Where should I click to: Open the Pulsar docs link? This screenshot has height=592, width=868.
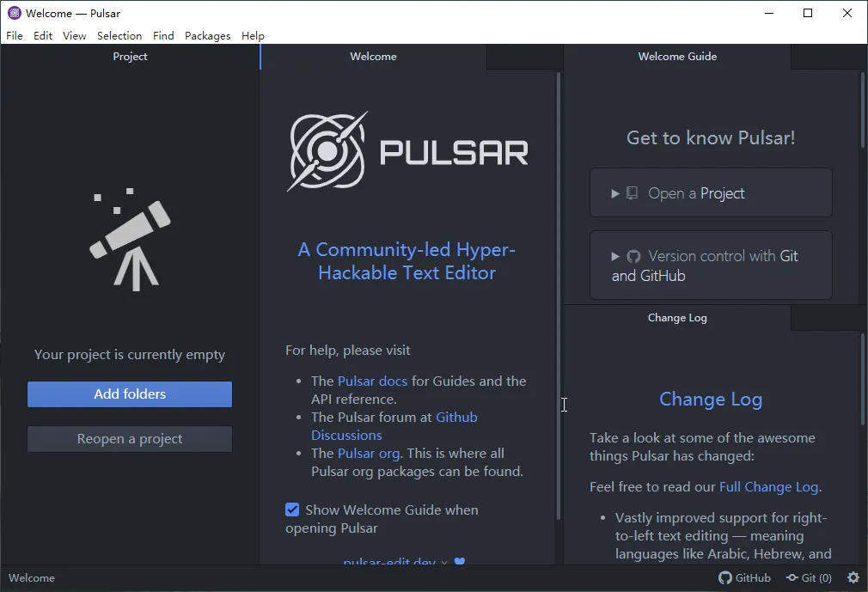click(x=373, y=381)
